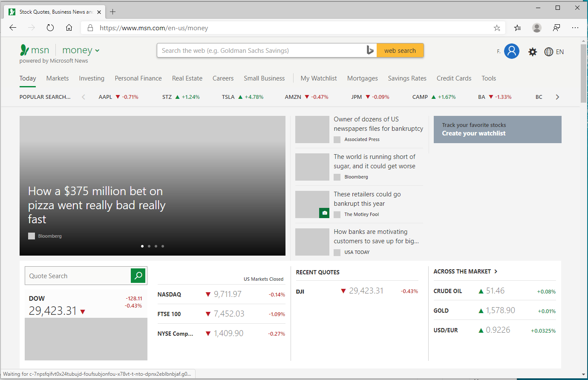The height and width of the screenshot is (380, 588).
Task: Open the browser profile avatar
Action: (x=537, y=28)
